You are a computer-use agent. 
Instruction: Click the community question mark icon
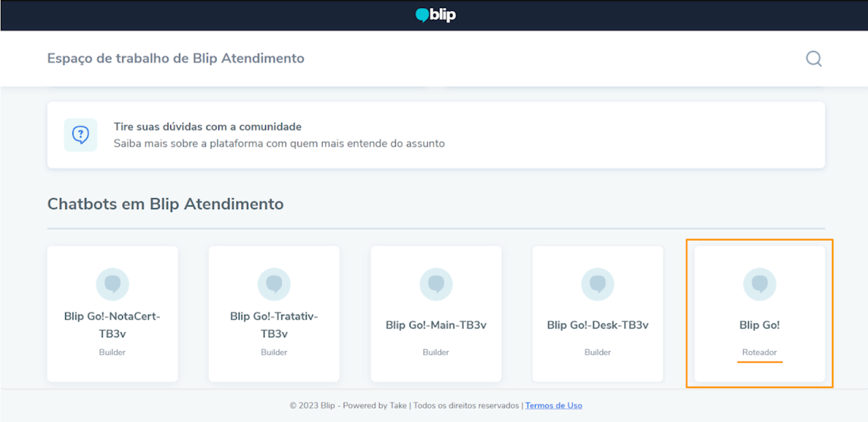pyautogui.click(x=81, y=135)
